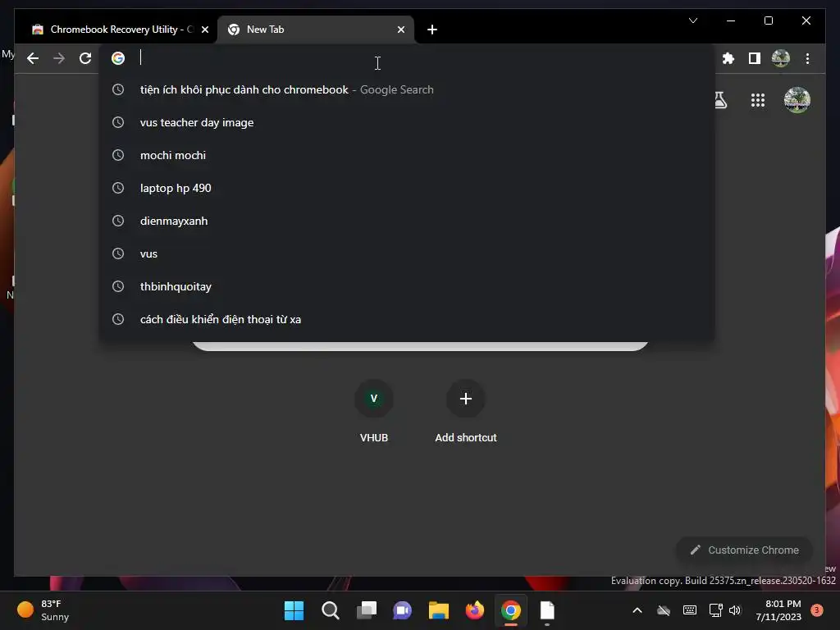Open File Explorer from the taskbar
Image resolution: width=840 pixels, height=630 pixels.
point(438,610)
